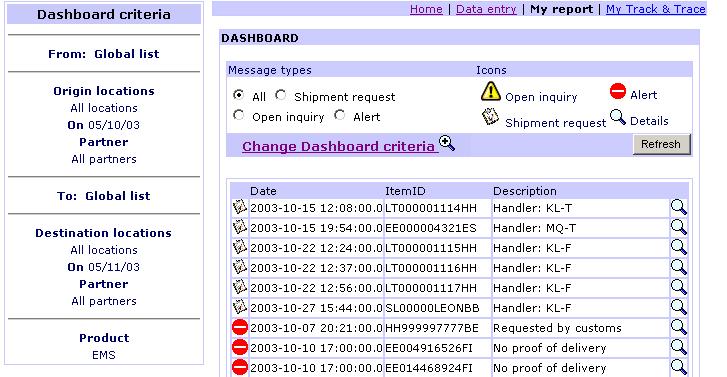This screenshot has height=377, width=727.
Task: Click zoom icon beside Change Dashboard criteria
Action: [x=447, y=143]
